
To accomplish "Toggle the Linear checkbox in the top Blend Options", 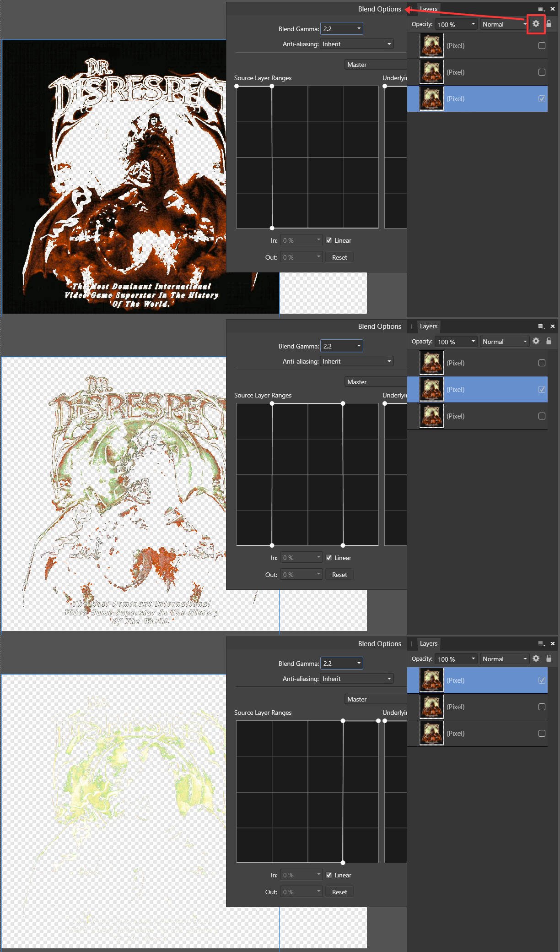I will (328, 240).
